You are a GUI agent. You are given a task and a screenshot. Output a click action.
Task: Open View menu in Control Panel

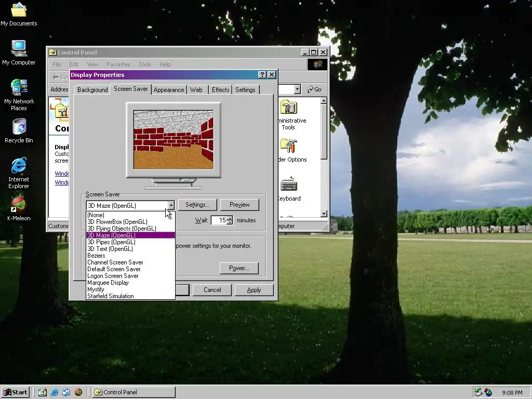point(92,64)
